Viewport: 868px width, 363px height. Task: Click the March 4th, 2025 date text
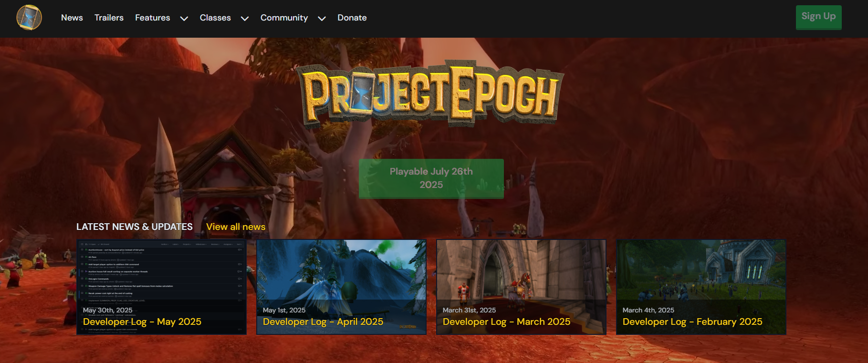pyautogui.click(x=648, y=310)
